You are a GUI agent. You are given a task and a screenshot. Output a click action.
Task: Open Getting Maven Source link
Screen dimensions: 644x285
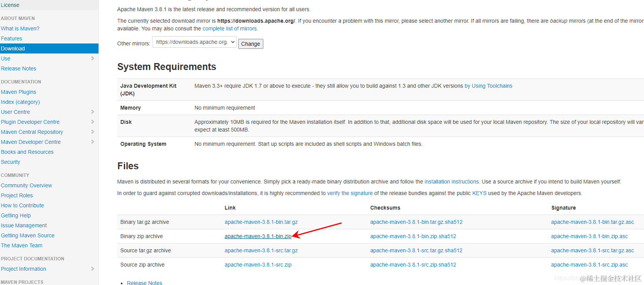[x=28, y=235]
